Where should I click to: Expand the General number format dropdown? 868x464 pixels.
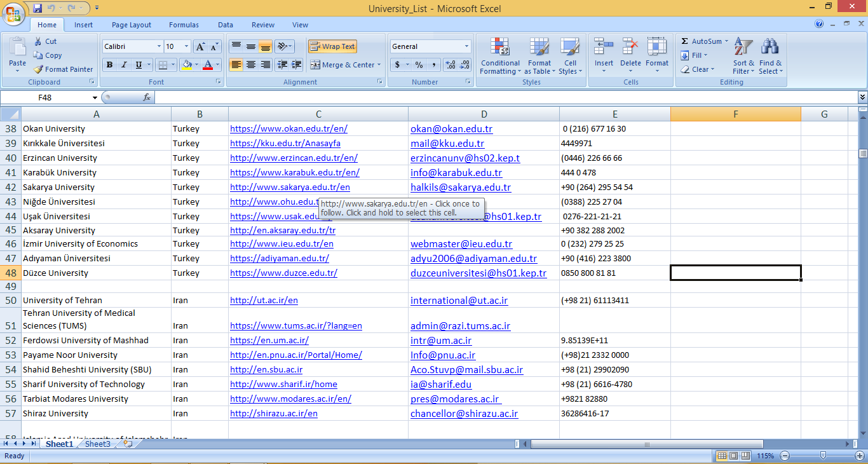tap(466, 46)
